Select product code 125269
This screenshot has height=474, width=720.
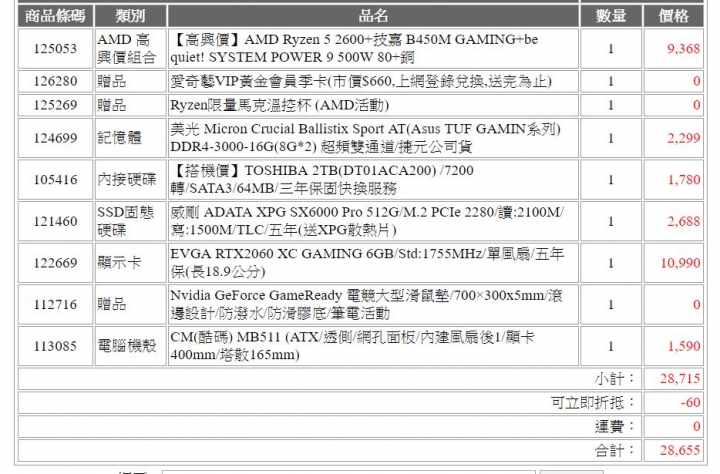click(55, 105)
